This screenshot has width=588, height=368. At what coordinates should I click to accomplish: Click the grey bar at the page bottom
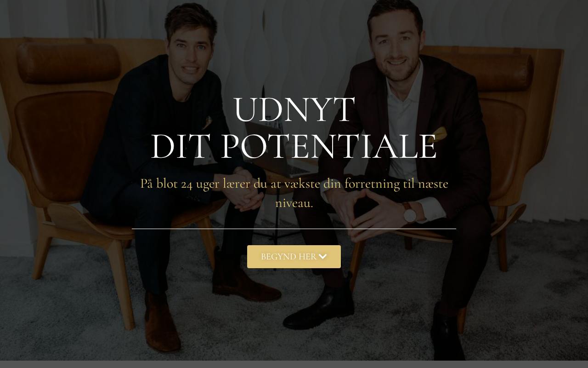coord(294,364)
